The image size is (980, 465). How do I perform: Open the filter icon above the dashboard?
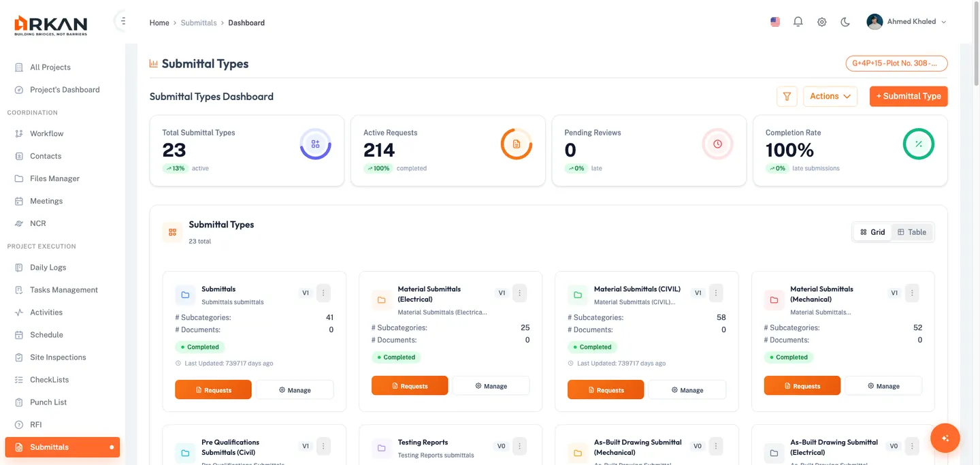pos(787,96)
